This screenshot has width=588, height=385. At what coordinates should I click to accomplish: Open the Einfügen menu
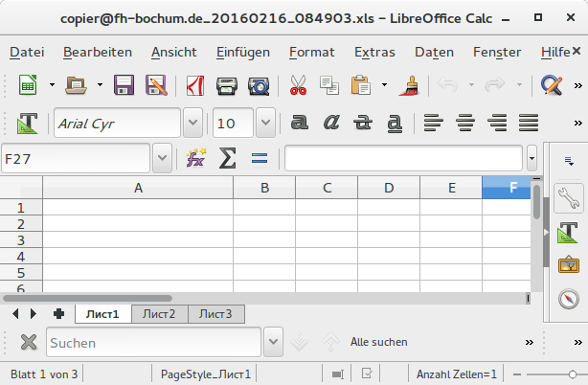(x=242, y=52)
